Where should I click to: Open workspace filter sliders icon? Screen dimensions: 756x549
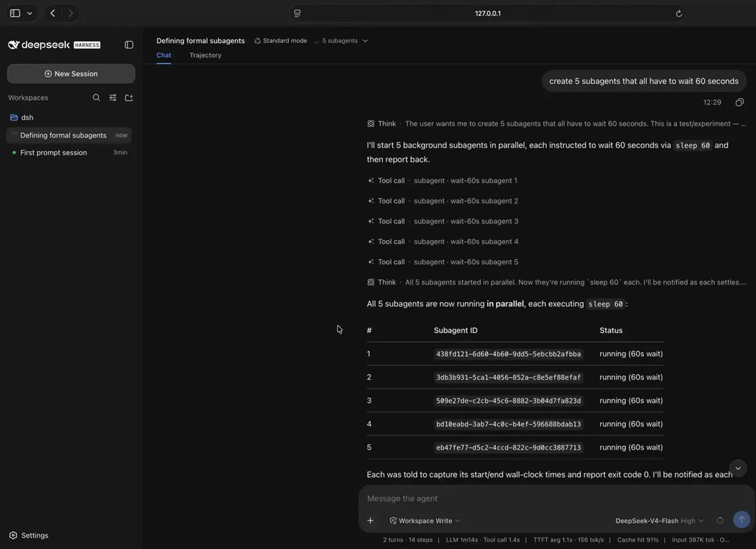click(x=113, y=98)
